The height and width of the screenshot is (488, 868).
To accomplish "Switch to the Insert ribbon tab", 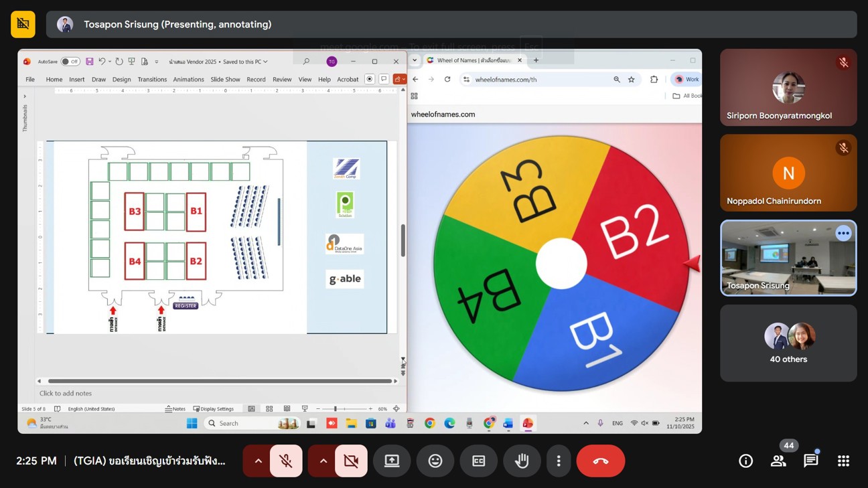I will pyautogui.click(x=77, y=79).
